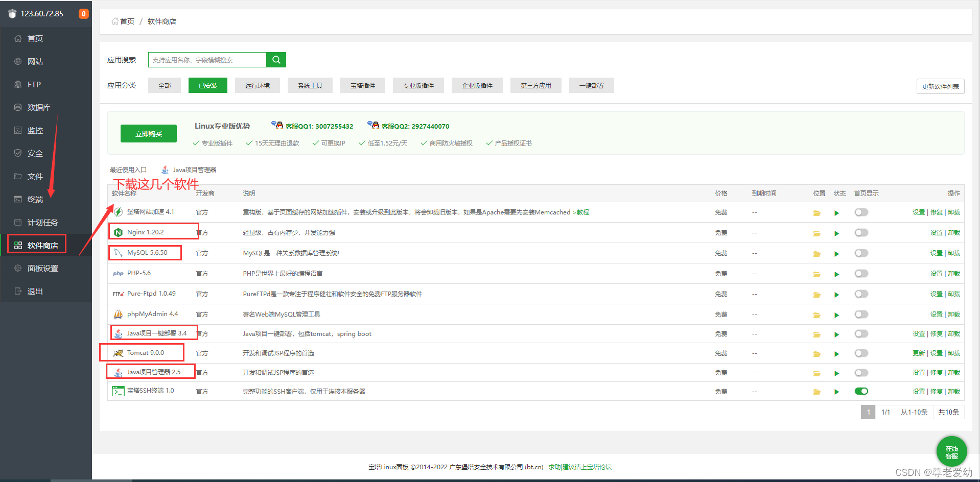Toggle homepage display for MySQL 5.6.50
The width and height of the screenshot is (980, 482).
(861, 253)
